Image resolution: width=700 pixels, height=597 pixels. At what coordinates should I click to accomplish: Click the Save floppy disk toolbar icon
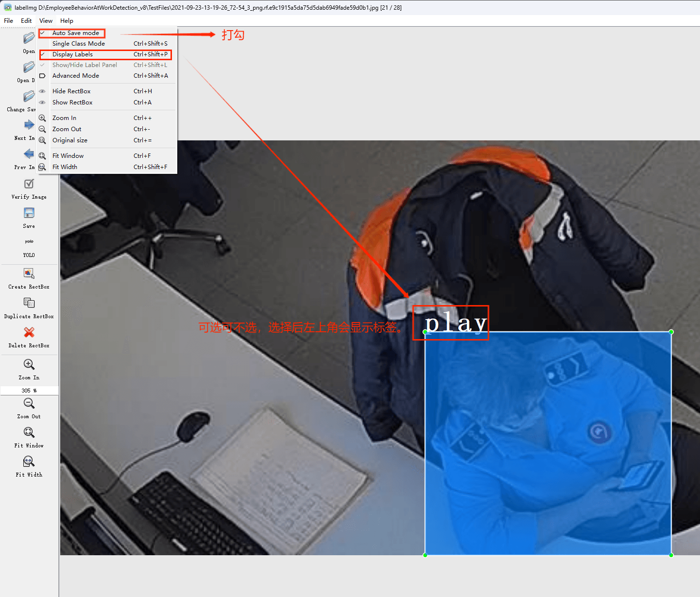(x=29, y=213)
